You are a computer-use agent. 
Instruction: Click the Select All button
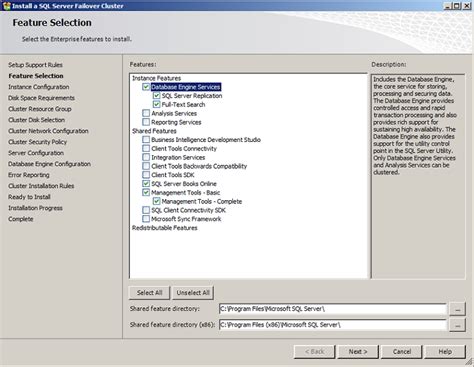tap(149, 293)
